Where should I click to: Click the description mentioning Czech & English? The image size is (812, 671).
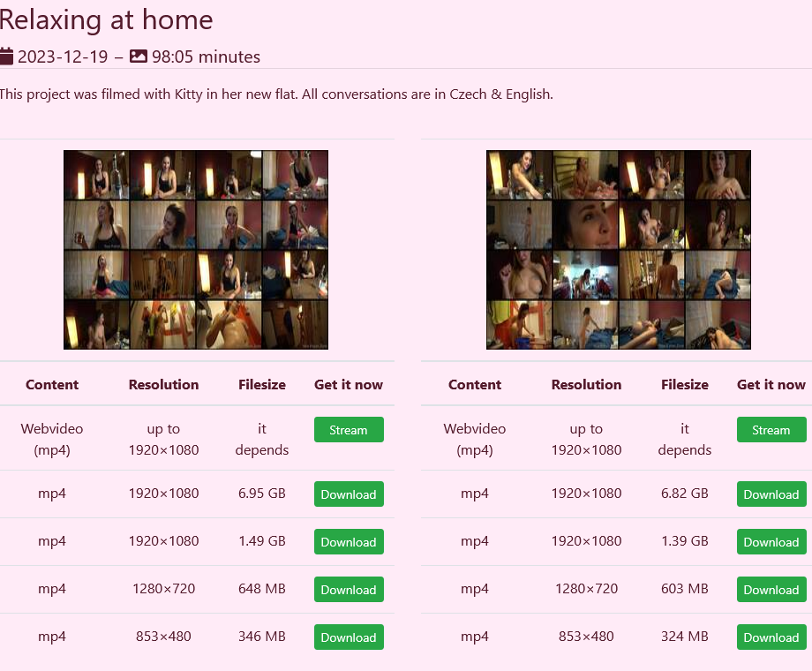coord(276,94)
